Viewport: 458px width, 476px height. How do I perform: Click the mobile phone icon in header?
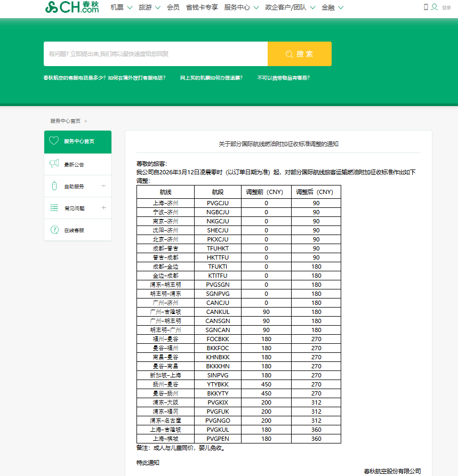click(425, 7)
